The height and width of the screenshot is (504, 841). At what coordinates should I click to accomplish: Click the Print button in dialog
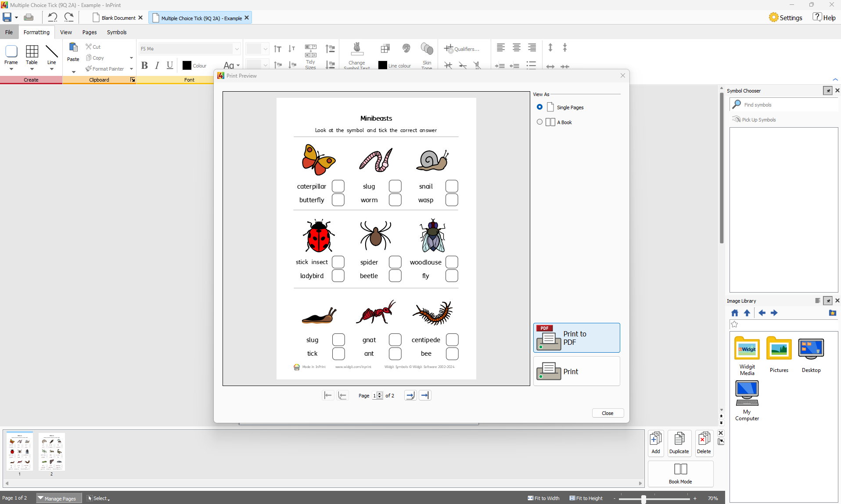pos(577,371)
